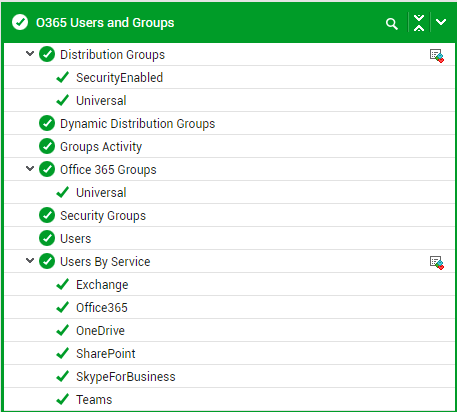Collapse the Office 365 Groups tree node
Screen dimensions: 457x412
pos(30,168)
